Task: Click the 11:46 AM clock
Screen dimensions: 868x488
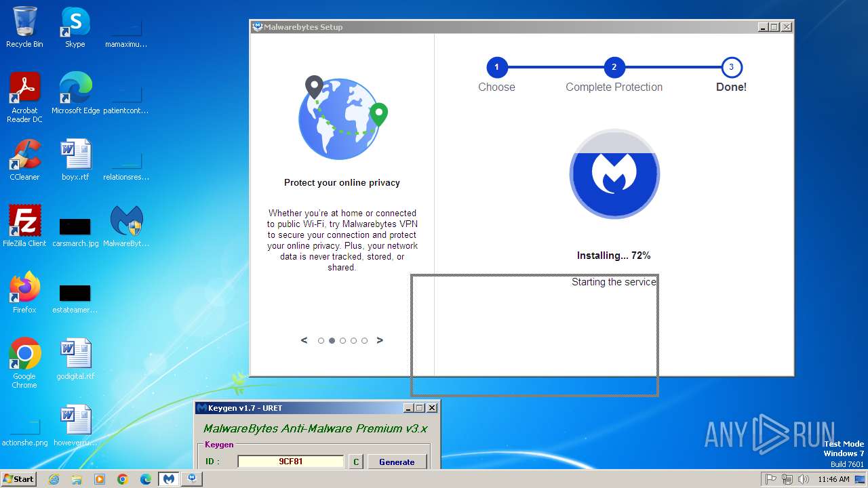Action: point(833,479)
